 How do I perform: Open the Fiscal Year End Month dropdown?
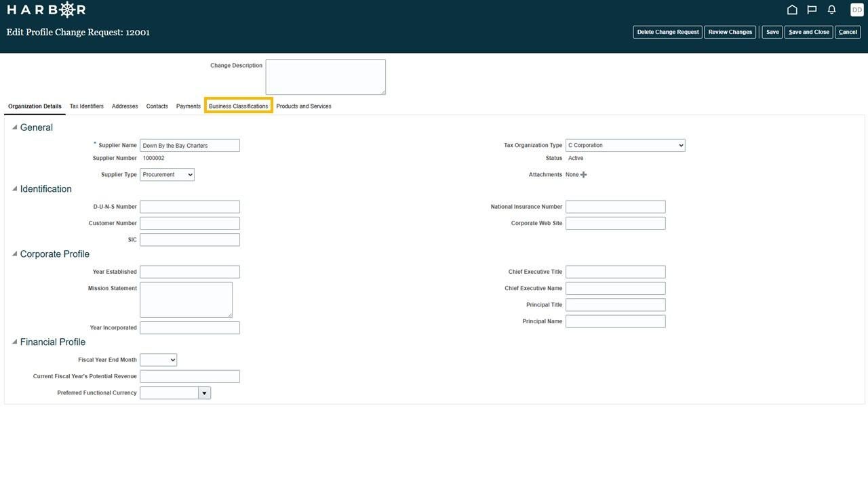pyautogui.click(x=158, y=360)
